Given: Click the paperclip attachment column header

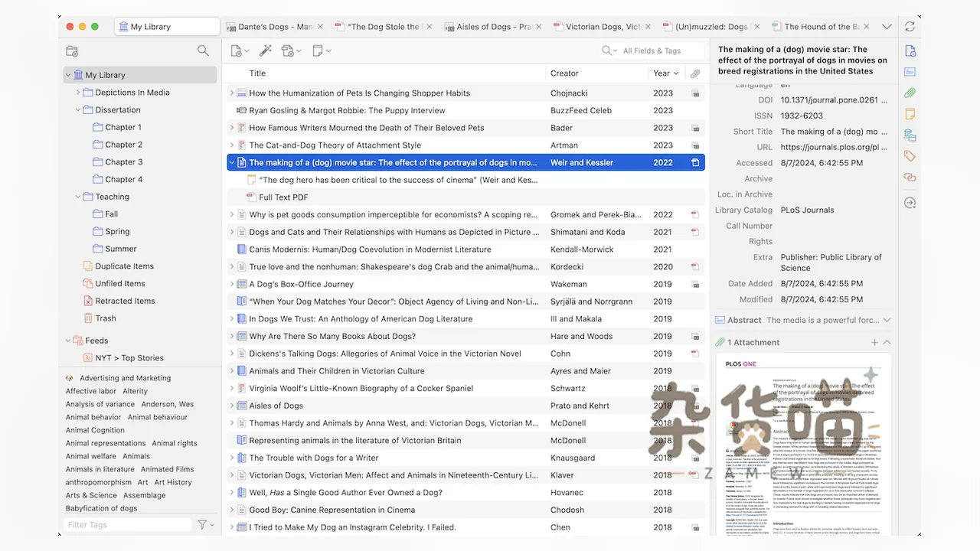Looking at the screenshot, I should [695, 73].
